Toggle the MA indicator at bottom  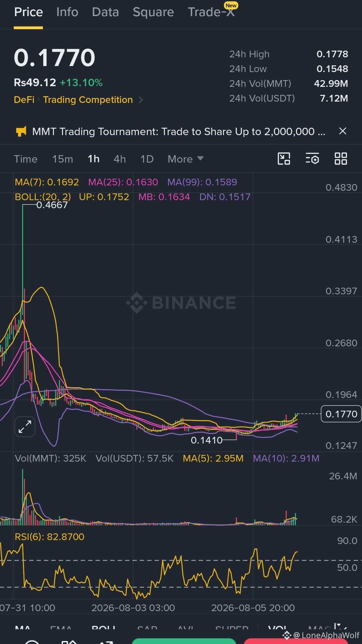tap(23, 628)
